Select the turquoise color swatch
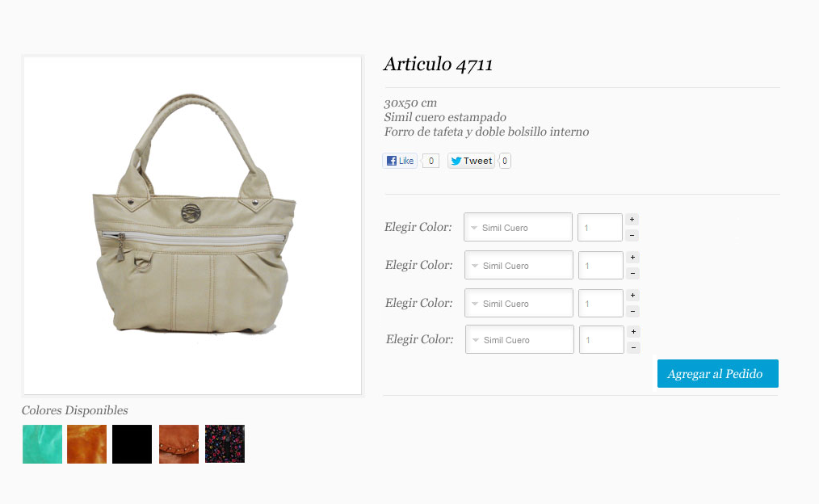The image size is (819, 504). [x=42, y=444]
